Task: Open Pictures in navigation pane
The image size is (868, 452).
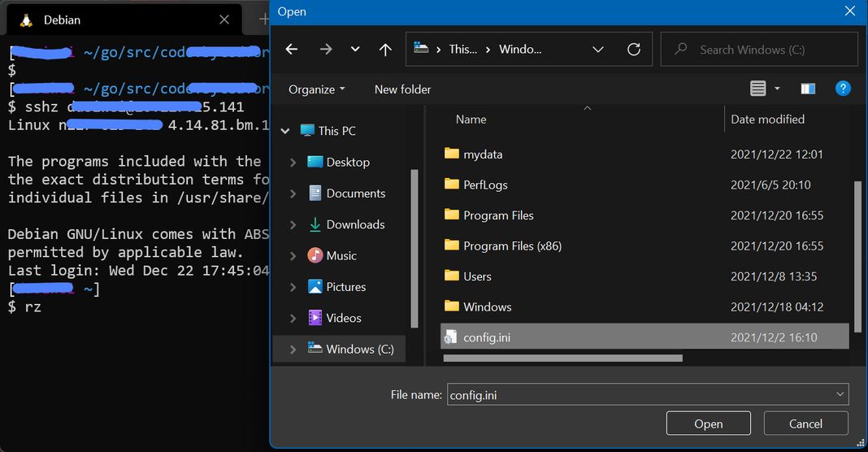Action: (345, 287)
